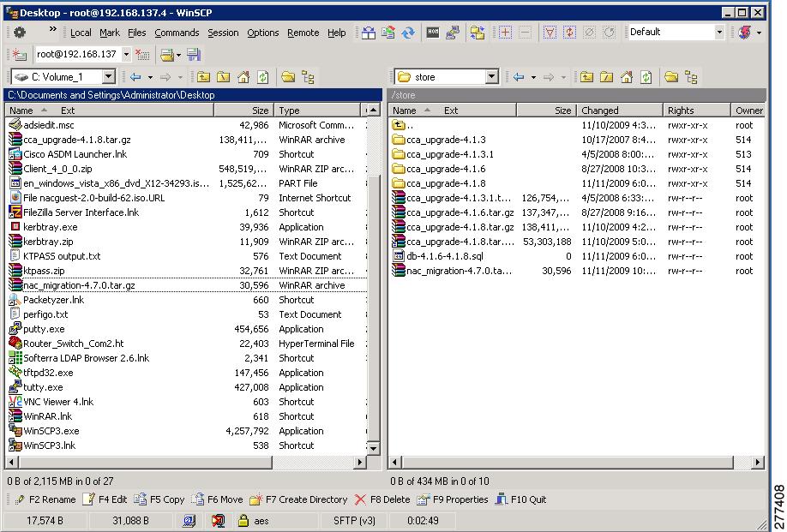787x532 pixels.
Task: Click the Unselect Files minus icon
Action: tap(525, 33)
